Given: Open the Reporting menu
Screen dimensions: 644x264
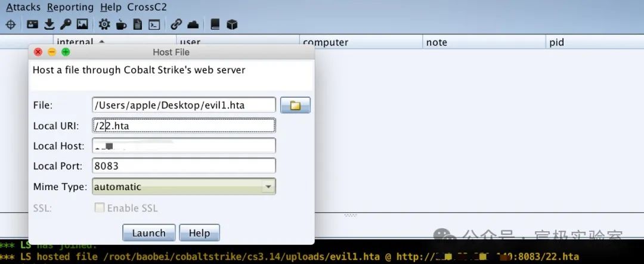Looking at the screenshot, I should click(x=70, y=7).
